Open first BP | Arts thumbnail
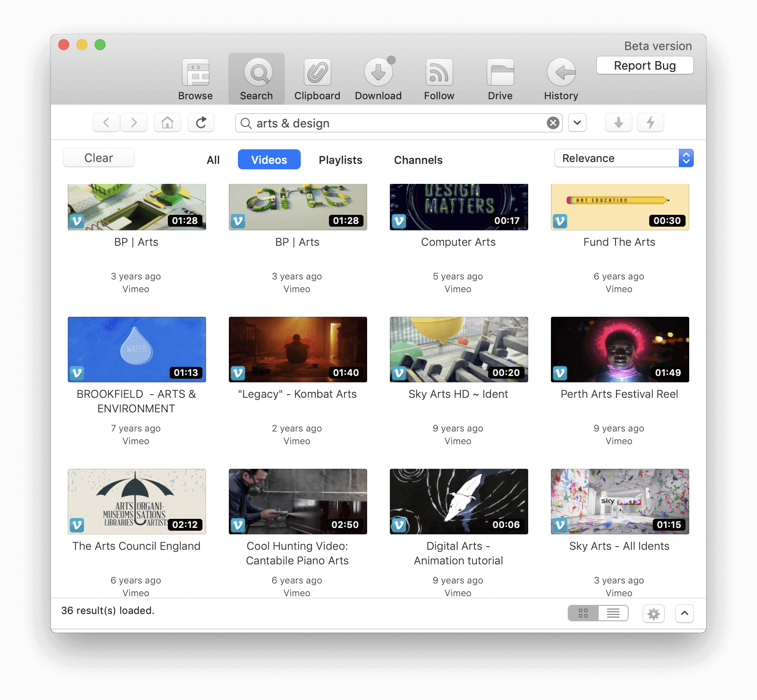This screenshot has height=700, width=757. click(137, 207)
